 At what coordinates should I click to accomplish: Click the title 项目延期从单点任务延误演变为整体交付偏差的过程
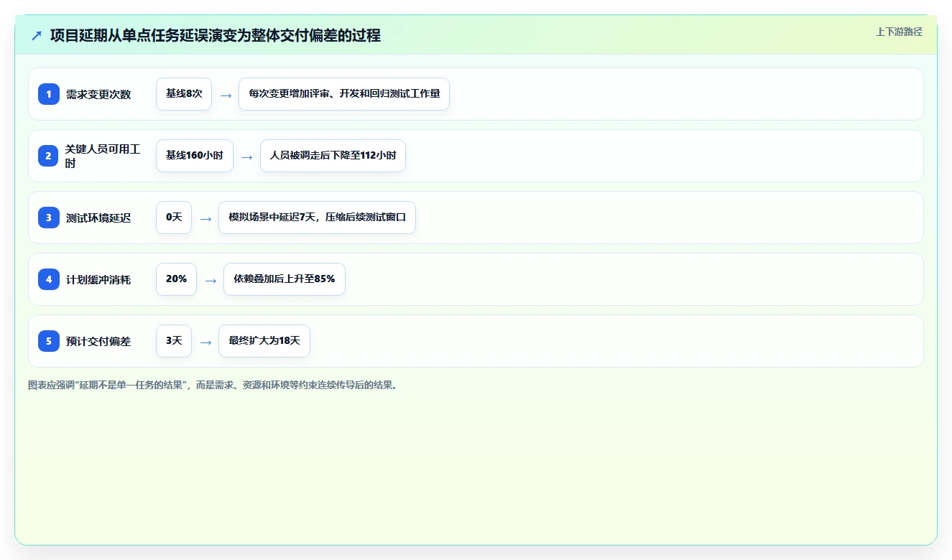coord(216,35)
